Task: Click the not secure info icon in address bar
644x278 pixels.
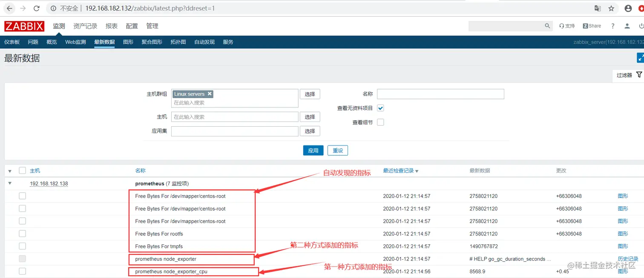Action: pos(53,8)
